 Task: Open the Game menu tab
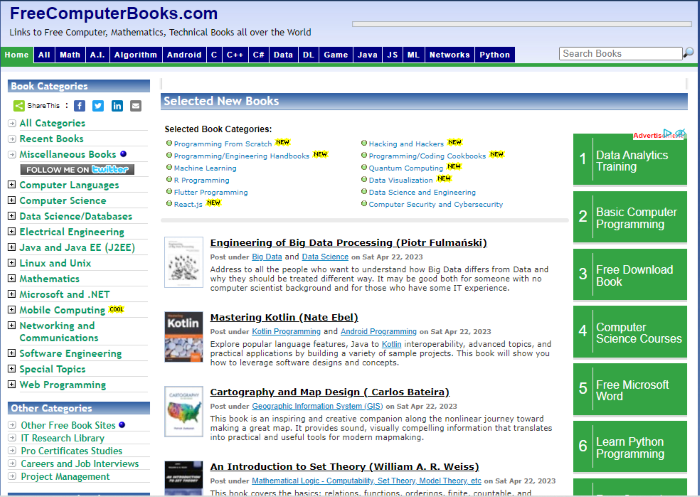336,55
